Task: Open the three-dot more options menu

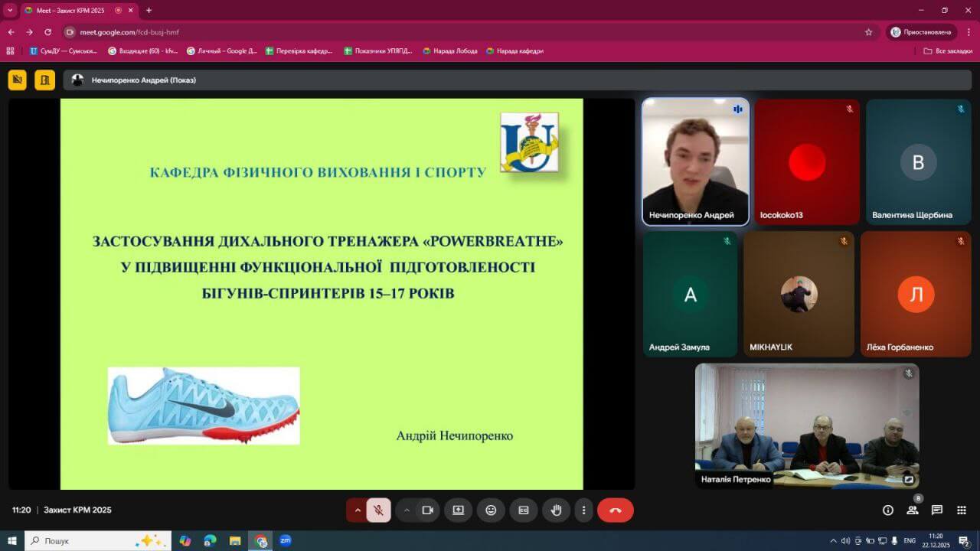Action: point(584,510)
